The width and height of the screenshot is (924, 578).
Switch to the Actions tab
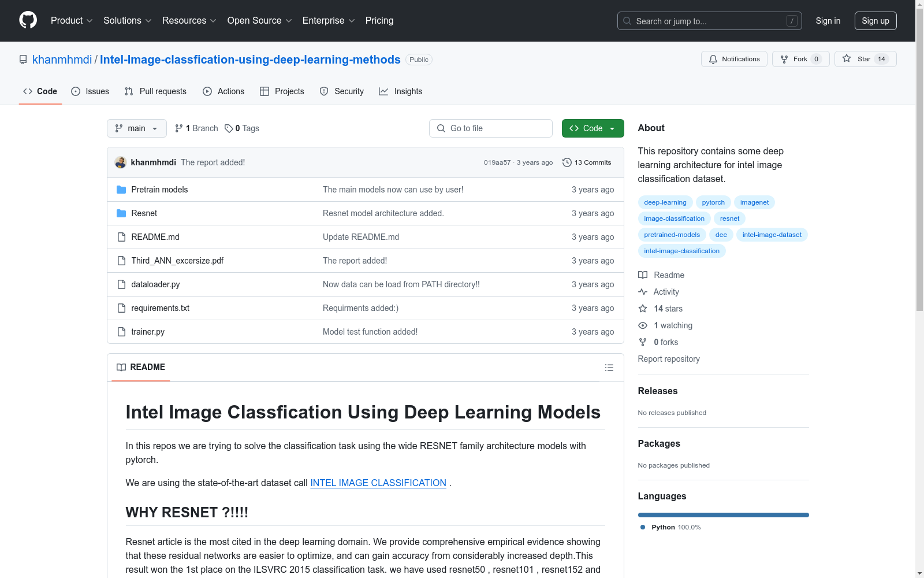tap(223, 91)
